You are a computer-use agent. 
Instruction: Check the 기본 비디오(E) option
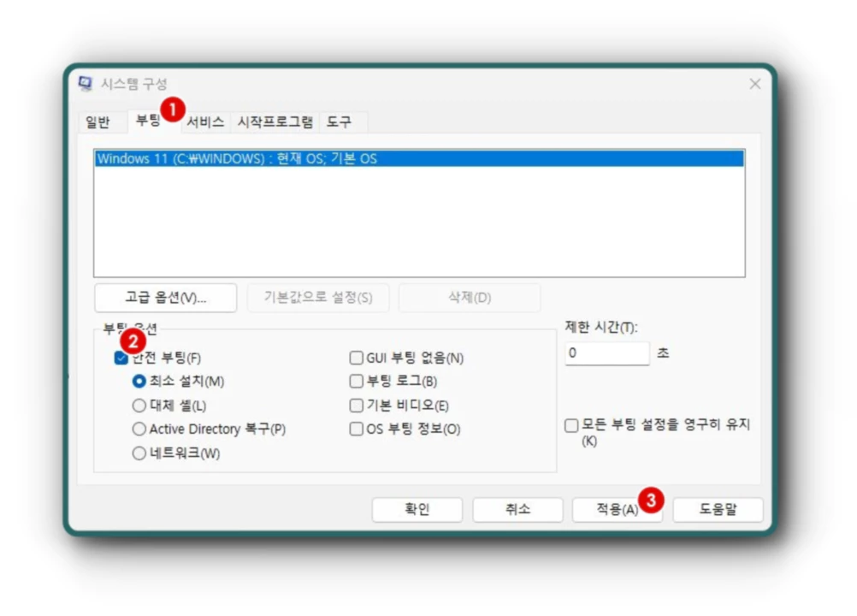point(356,405)
